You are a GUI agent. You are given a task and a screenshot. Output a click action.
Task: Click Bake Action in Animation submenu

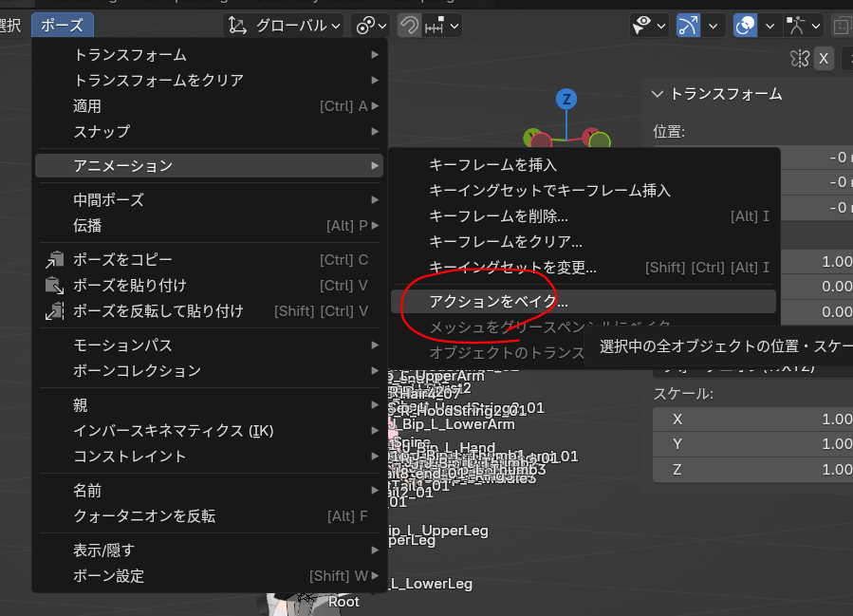pyautogui.click(x=499, y=302)
